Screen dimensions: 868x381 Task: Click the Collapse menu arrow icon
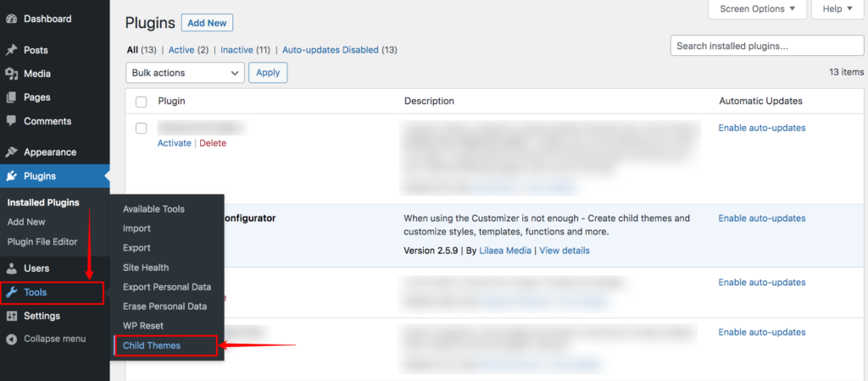12,339
